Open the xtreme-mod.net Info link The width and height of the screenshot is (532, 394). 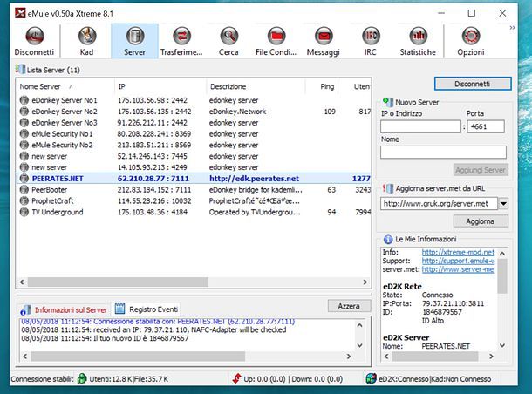tap(458, 252)
